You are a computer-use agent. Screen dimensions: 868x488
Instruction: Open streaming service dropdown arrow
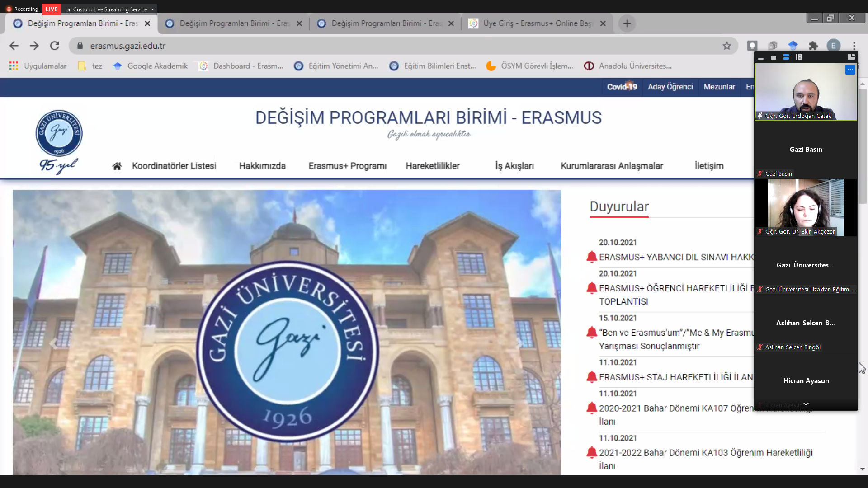click(x=153, y=9)
